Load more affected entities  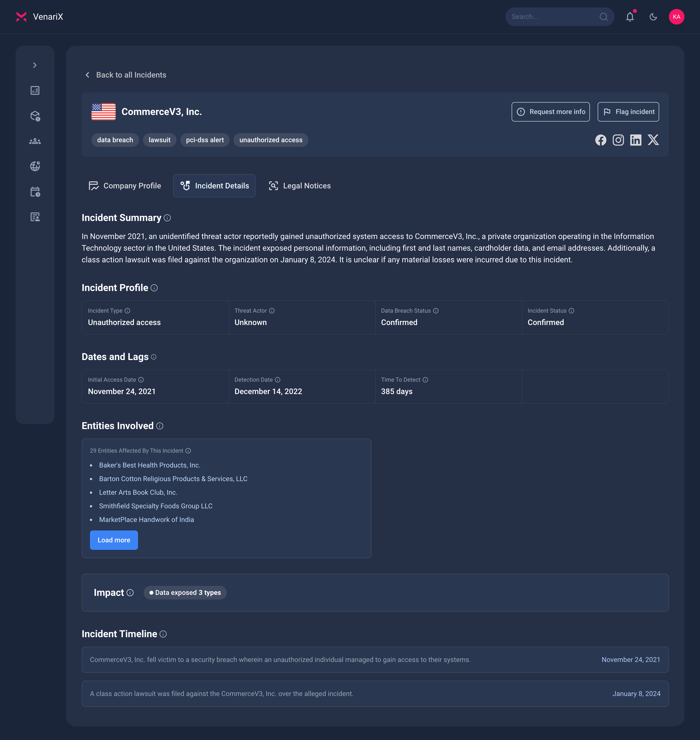pyautogui.click(x=114, y=540)
